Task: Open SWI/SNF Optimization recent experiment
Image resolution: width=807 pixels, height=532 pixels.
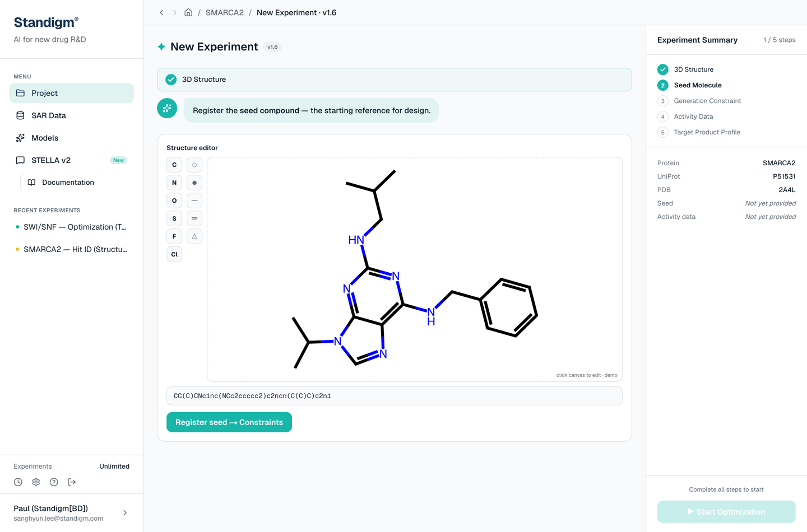Action: [x=72, y=227]
